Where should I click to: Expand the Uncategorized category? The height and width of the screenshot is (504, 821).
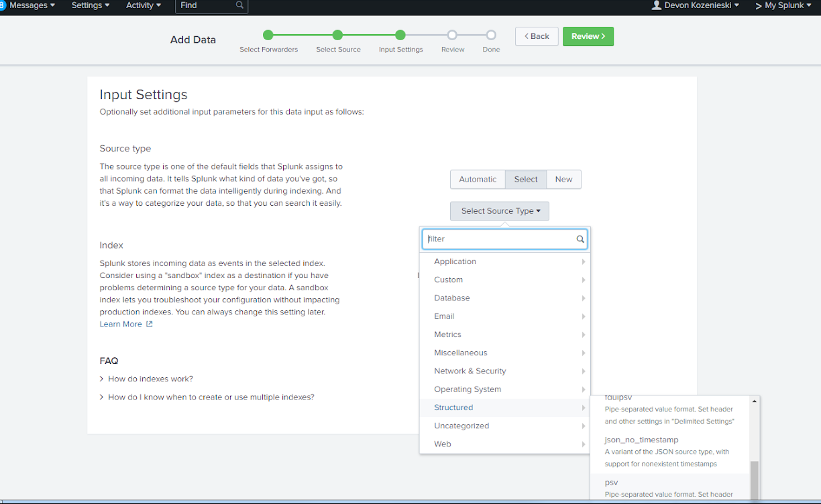pyautogui.click(x=504, y=426)
